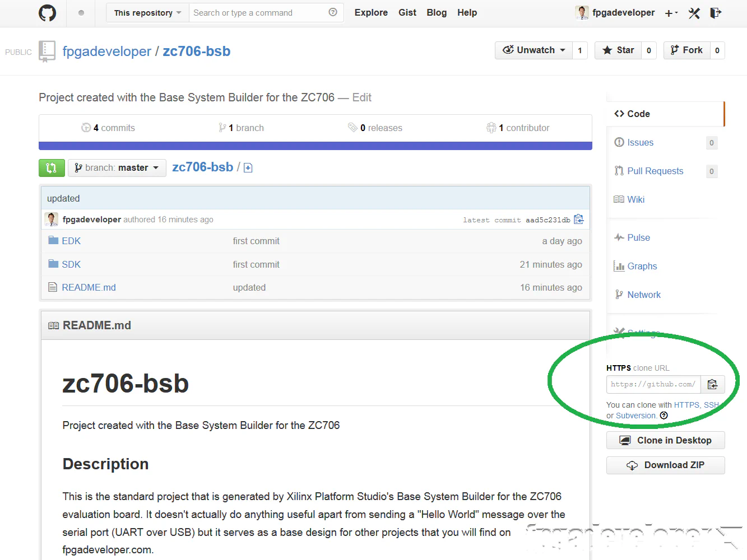Open Pulse from the sidebar
The image size is (747, 560).
pos(638,237)
